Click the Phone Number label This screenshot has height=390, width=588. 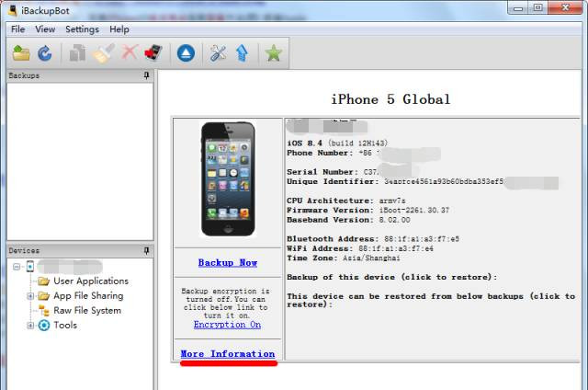[x=320, y=153]
